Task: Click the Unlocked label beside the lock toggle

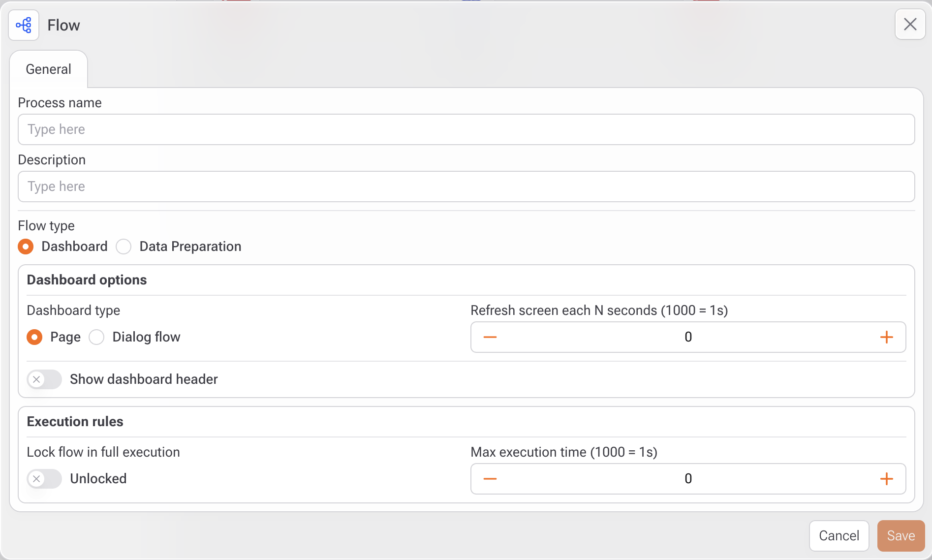Action: point(98,479)
